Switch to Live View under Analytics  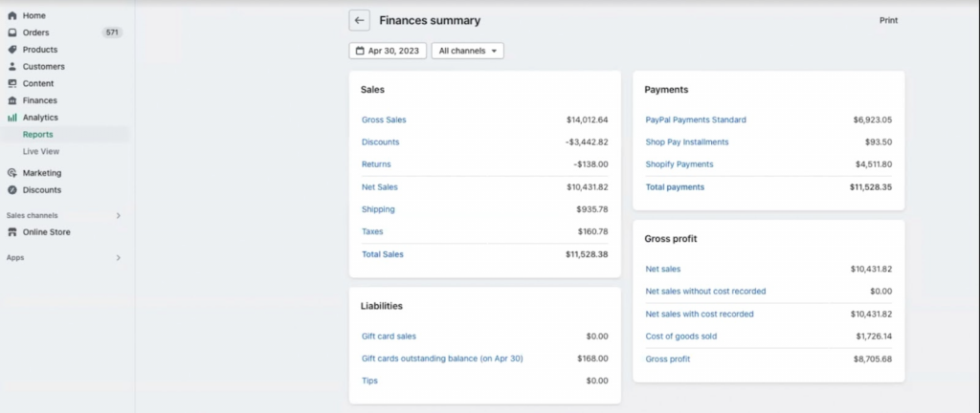pyautogui.click(x=41, y=151)
